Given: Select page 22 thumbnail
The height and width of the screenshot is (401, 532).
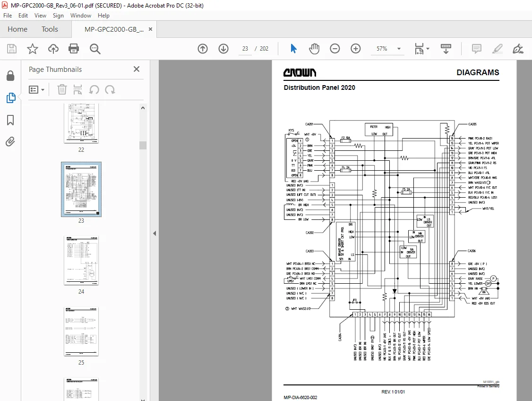Looking at the screenshot, I should [x=81, y=123].
